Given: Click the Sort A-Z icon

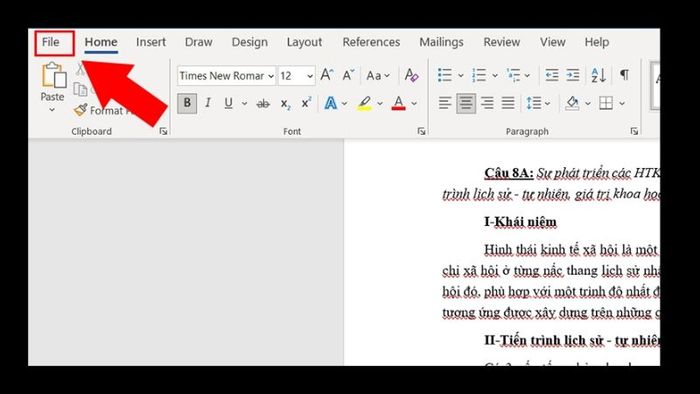Looking at the screenshot, I should 598,75.
